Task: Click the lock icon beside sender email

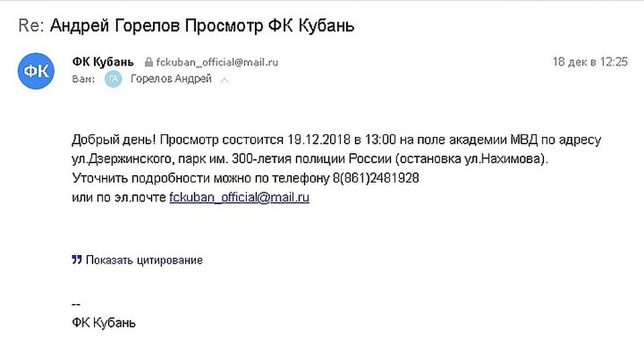Action: pos(148,62)
